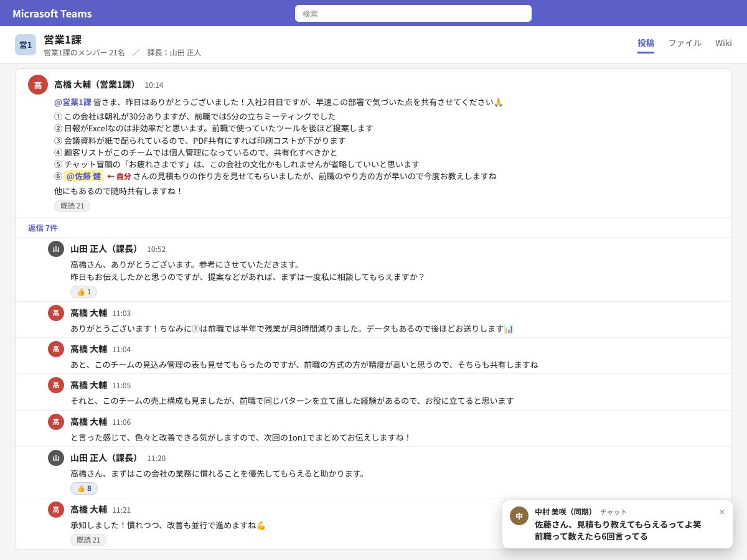Click 高橋 avatar on 11:06 reply
Viewport: 747px width, 560px height.
tap(56, 422)
